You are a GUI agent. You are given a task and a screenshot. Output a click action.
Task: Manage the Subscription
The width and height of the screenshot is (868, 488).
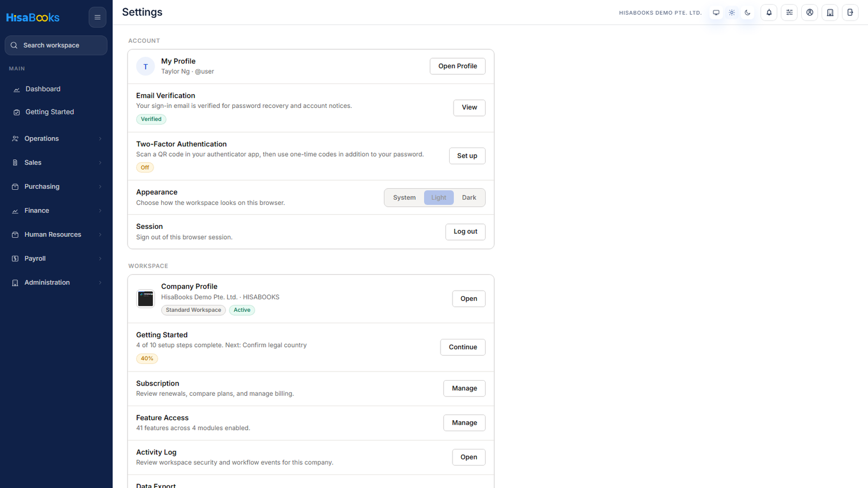pyautogui.click(x=464, y=388)
